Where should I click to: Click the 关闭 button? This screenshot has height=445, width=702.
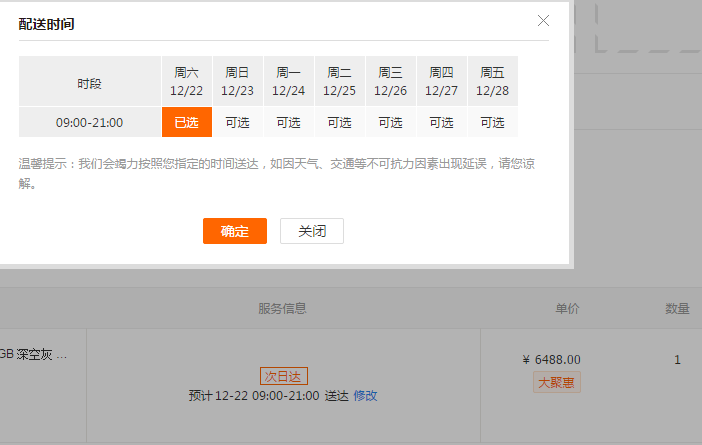point(312,231)
